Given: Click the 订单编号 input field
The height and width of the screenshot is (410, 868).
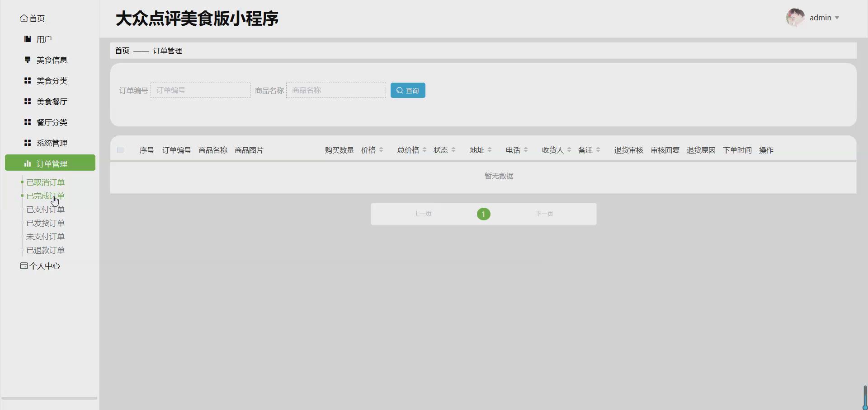Looking at the screenshot, I should click(x=200, y=90).
